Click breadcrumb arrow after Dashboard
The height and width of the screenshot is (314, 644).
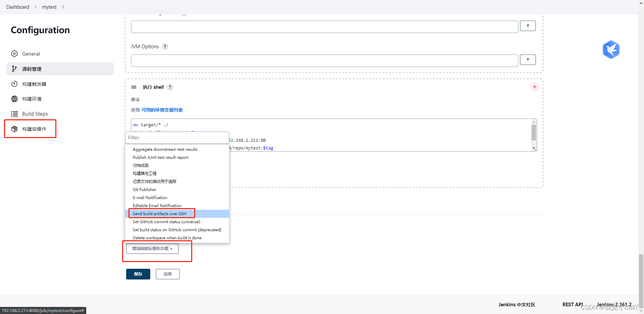tap(36, 7)
